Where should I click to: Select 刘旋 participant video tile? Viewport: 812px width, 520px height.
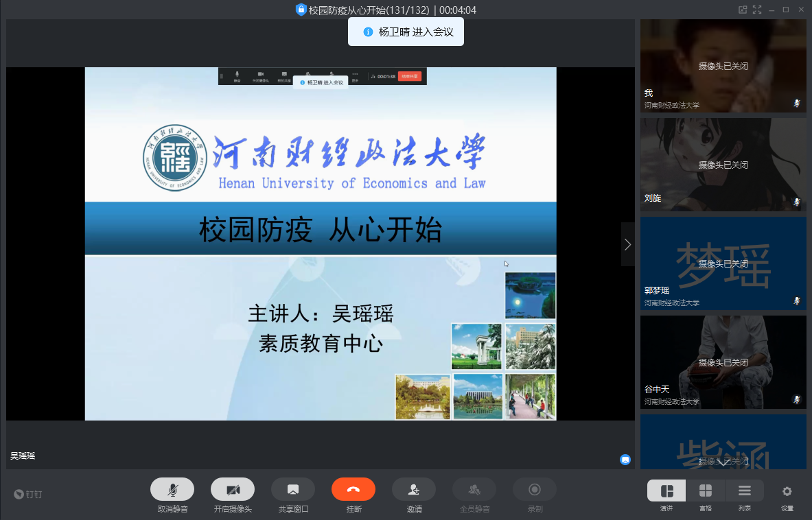(723, 165)
